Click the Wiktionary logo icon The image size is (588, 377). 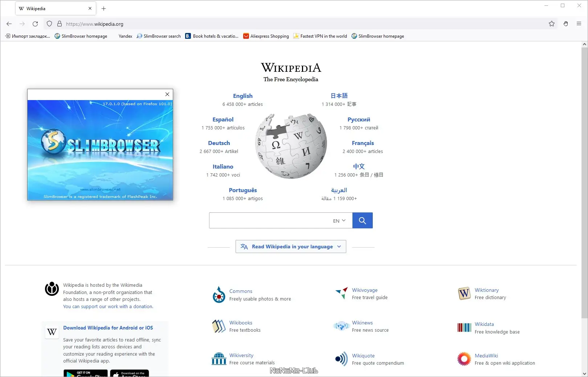pos(464,293)
